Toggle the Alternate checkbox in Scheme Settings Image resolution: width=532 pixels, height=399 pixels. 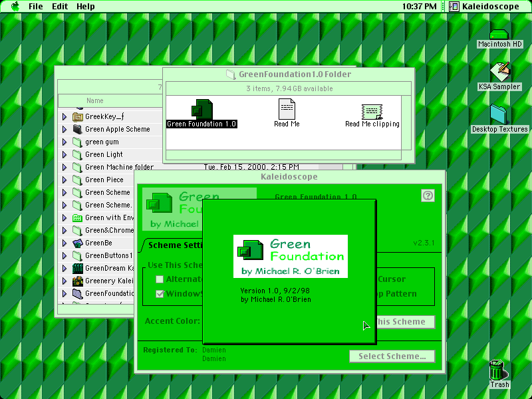(x=160, y=279)
